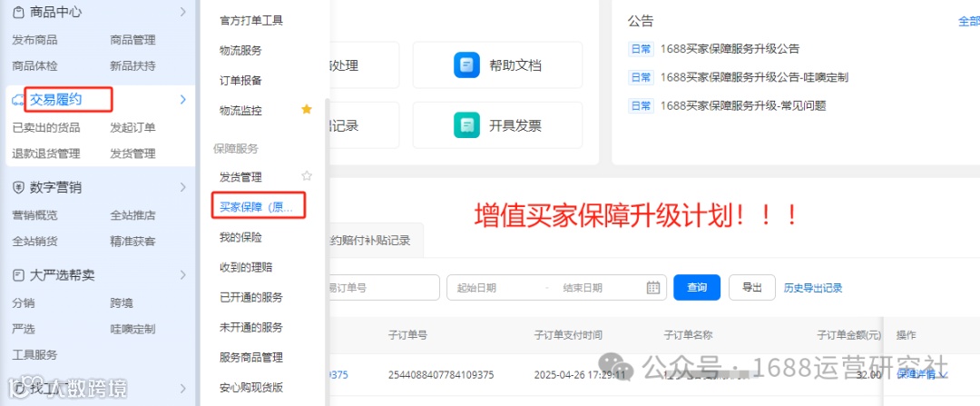
Task: Click 全部 link in 公告 panel
Action: point(969,22)
